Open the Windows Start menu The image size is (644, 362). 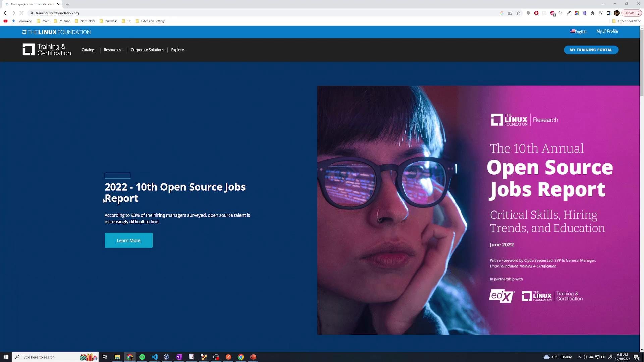(x=6, y=357)
